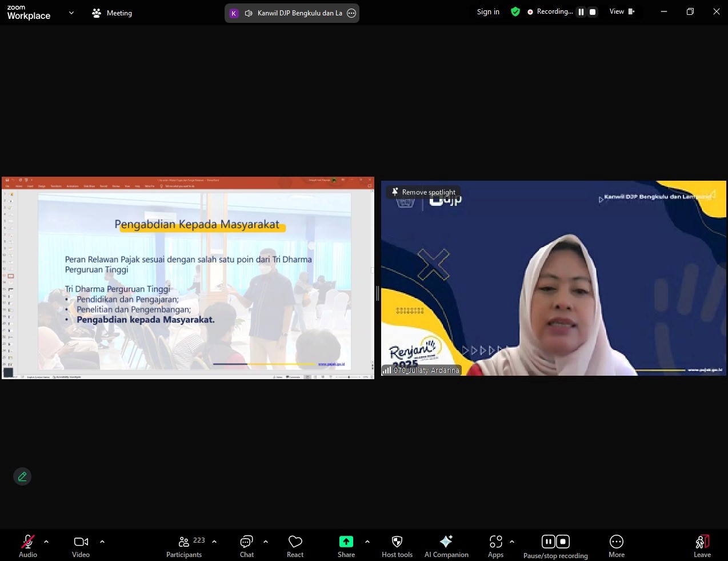The height and width of the screenshot is (561, 728).
Task: Click Remove spotlight on speaker video
Action: click(423, 192)
